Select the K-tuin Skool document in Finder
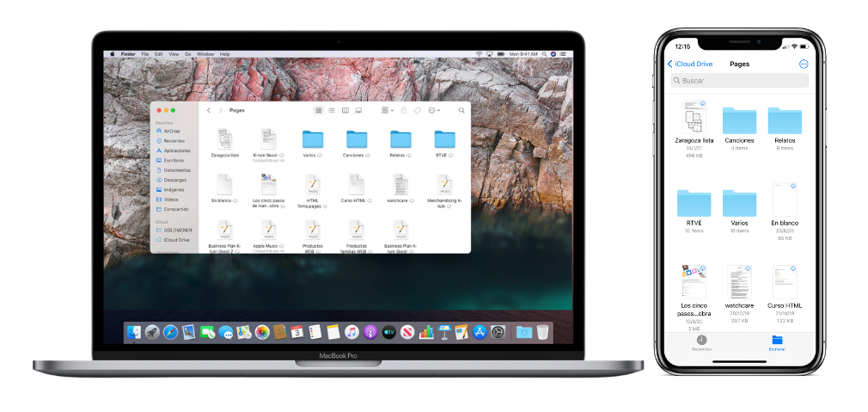This screenshot has height=412, width=868. coord(268,138)
